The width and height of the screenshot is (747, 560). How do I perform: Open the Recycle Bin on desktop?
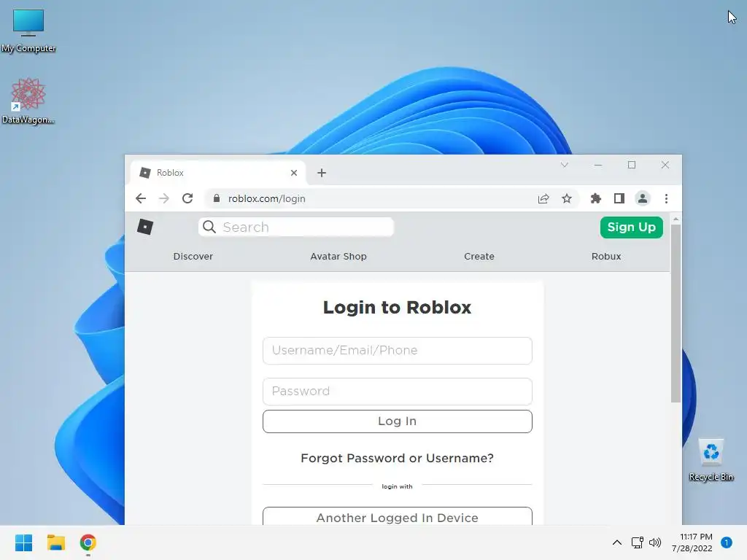pos(711,460)
